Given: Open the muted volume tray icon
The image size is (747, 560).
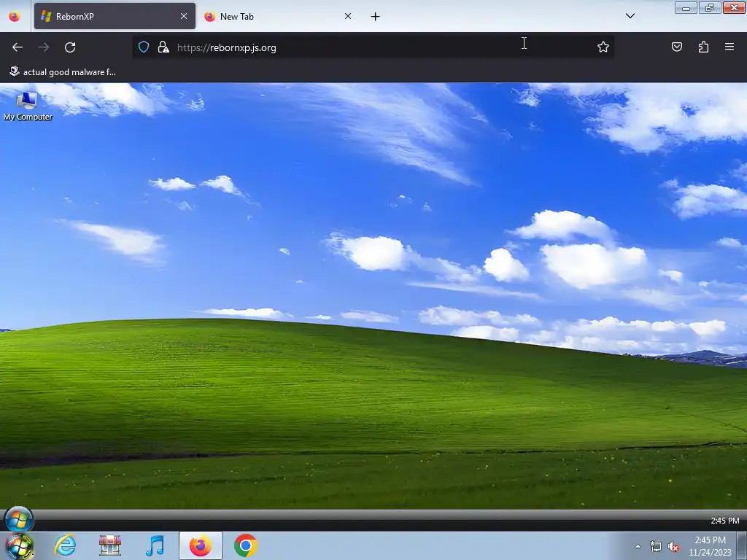Looking at the screenshot, I should (x=673, y=547).
